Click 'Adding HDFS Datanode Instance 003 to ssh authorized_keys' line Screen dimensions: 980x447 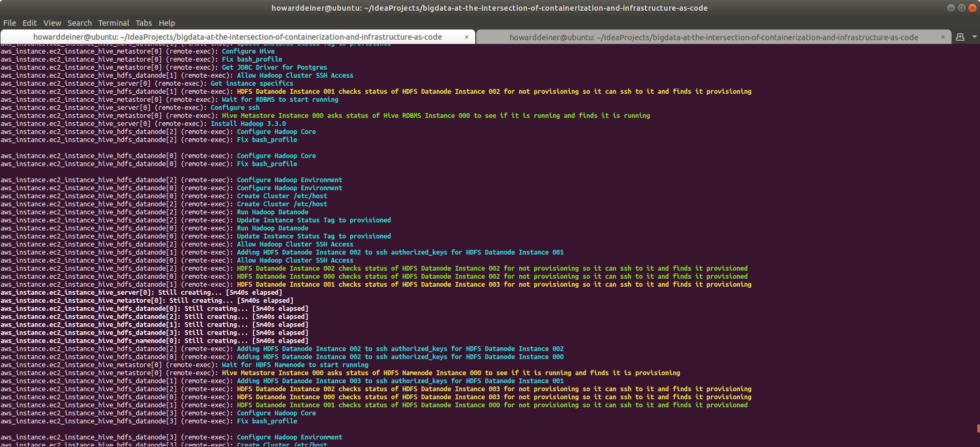pos(400,381)
